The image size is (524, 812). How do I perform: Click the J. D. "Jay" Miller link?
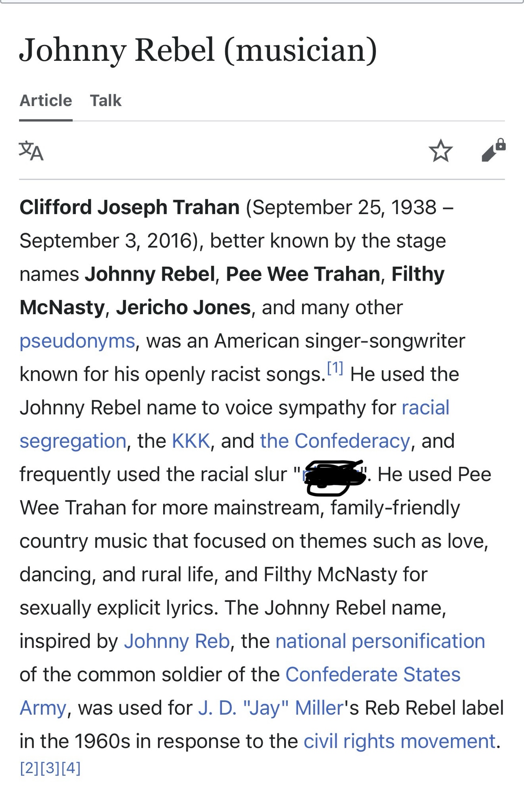pyautogui.click(x=271, y=708)
